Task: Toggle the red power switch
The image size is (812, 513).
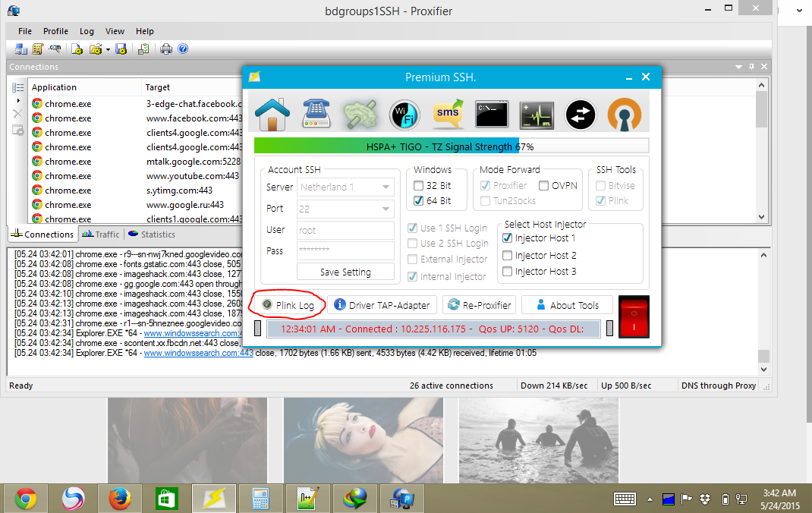Action: tap(634, 316)
